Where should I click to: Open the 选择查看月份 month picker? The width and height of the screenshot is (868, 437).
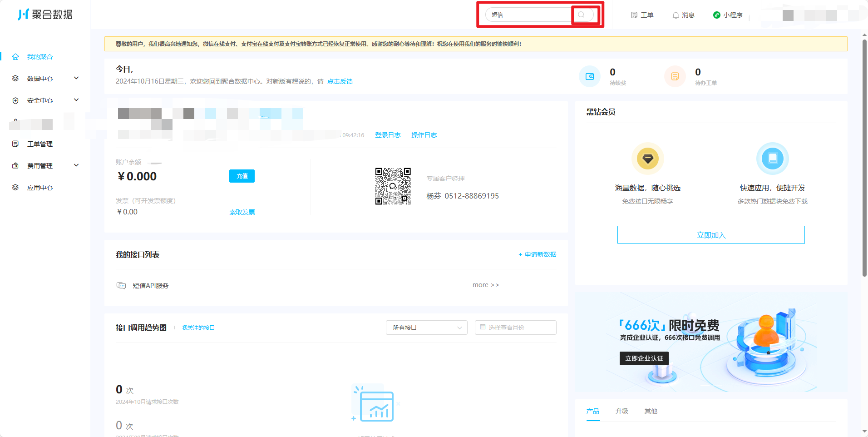pos(516,328)
